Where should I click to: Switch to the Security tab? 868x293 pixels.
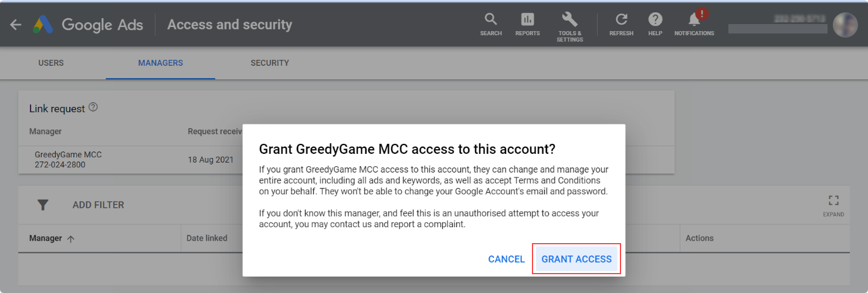coord(270,63)
